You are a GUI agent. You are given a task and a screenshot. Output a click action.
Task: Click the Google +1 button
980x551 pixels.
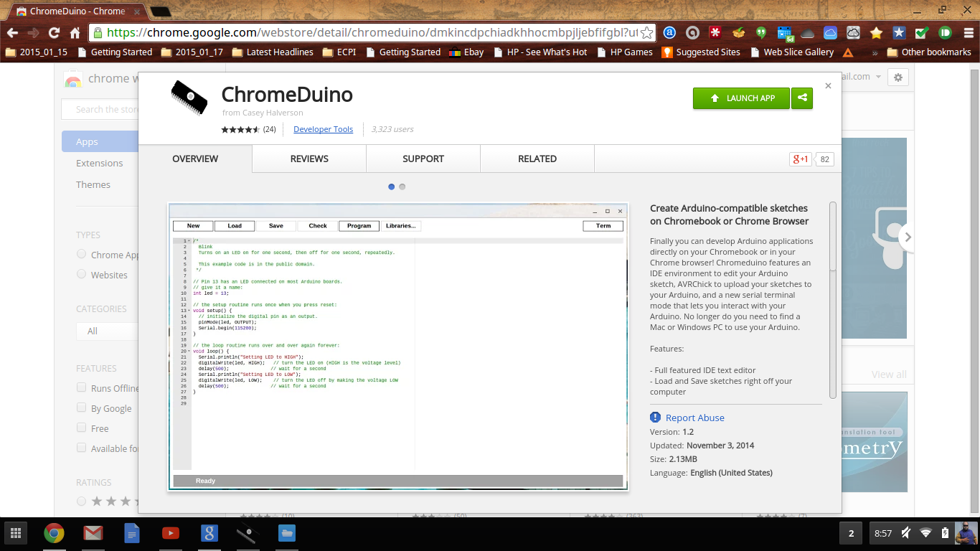pos(800,159)
